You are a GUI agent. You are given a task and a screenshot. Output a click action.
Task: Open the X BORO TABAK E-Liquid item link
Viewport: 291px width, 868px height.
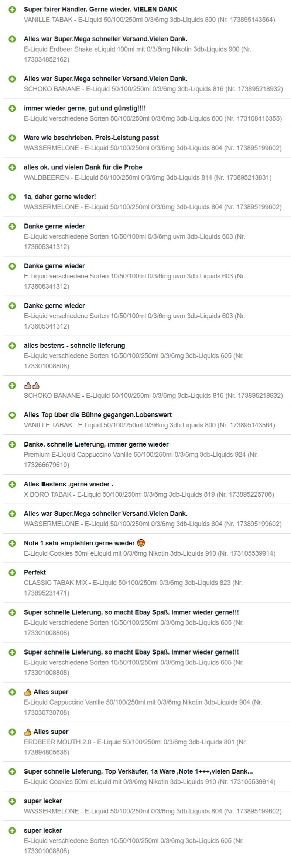[149, 494]
